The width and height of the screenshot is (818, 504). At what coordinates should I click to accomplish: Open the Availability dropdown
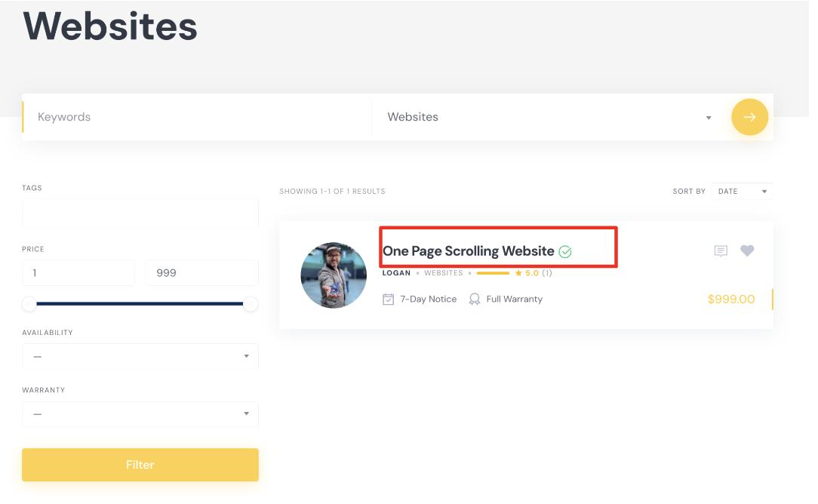pos(140,356)
